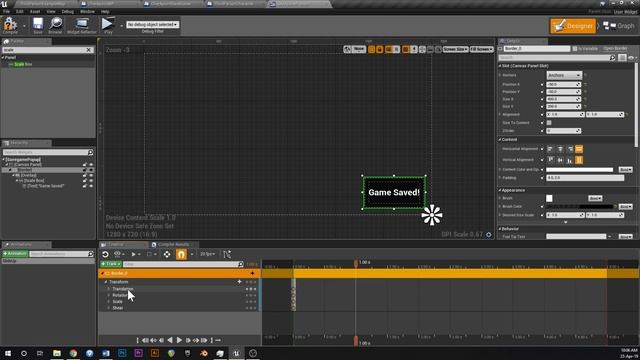The image size is (640, 360).
Task: Select the Game Saved! widget on canvas
Action: pos(394,193)
